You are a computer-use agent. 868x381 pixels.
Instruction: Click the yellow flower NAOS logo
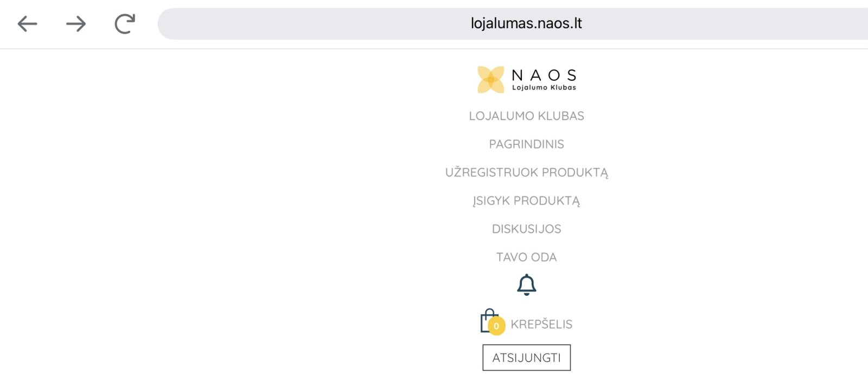pos(490,80)
